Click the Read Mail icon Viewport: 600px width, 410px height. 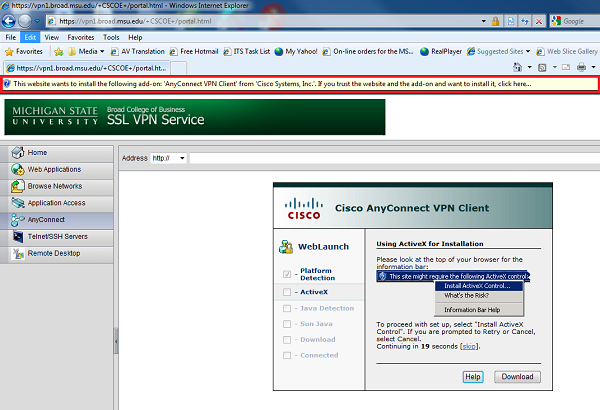pos(566,67)
